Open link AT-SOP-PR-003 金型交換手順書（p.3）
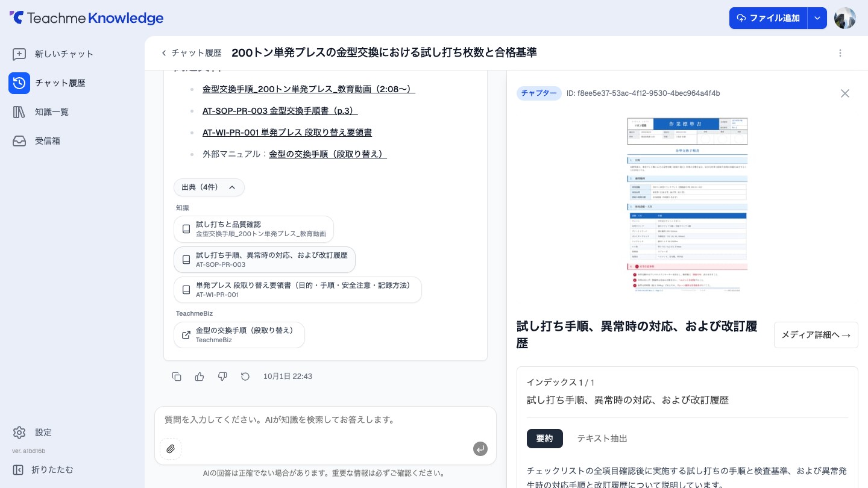 280,111
